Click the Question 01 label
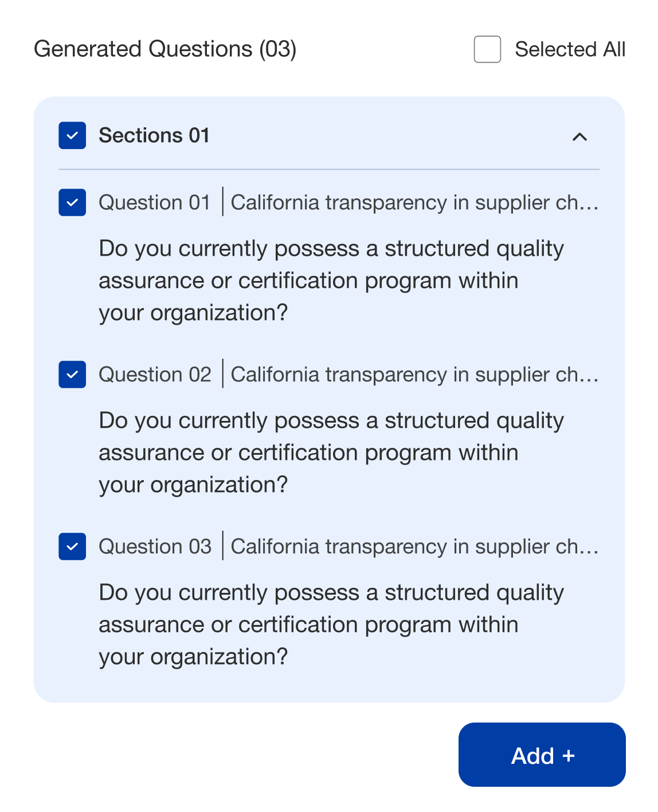Viewport: 658px width, 812px height. coord(154,202)
